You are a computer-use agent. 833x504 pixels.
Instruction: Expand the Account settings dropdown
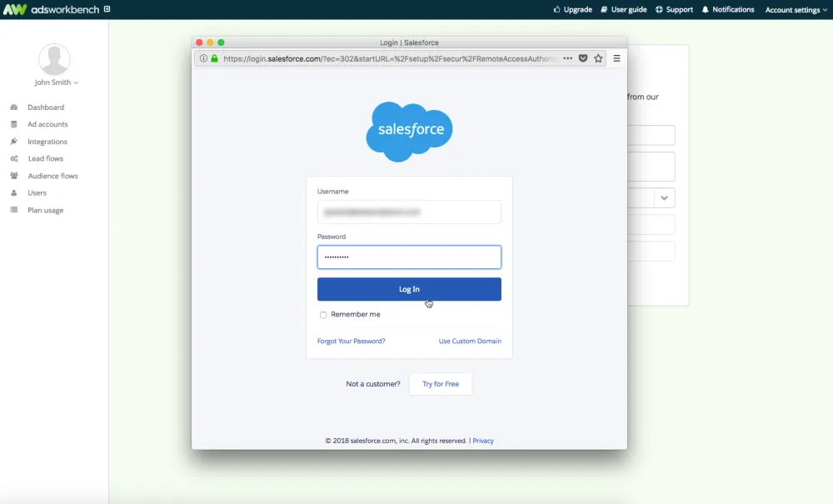796,9
